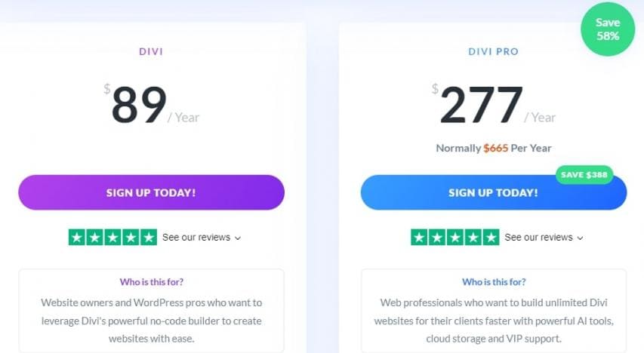644x353 pixels.
Task: Expand See our reviews under Divi Pro plan
Action: point(538,238)
